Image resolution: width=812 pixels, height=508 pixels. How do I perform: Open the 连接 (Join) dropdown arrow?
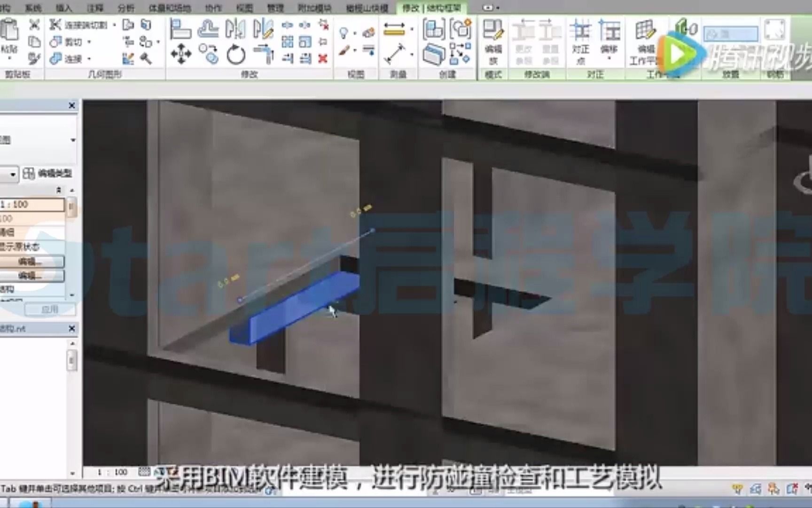[89, 59]
